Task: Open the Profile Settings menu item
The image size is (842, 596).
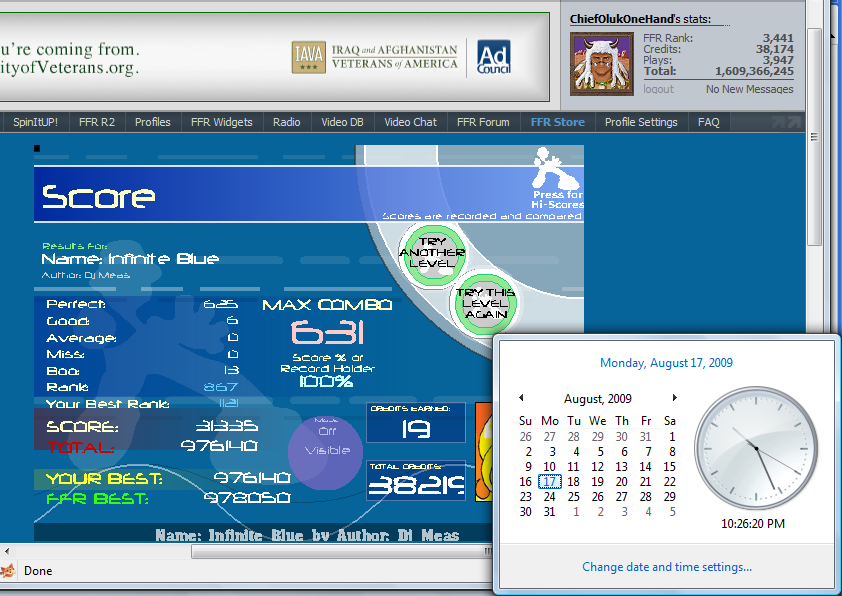Action: pyautogui.click(x=641, y=122)
